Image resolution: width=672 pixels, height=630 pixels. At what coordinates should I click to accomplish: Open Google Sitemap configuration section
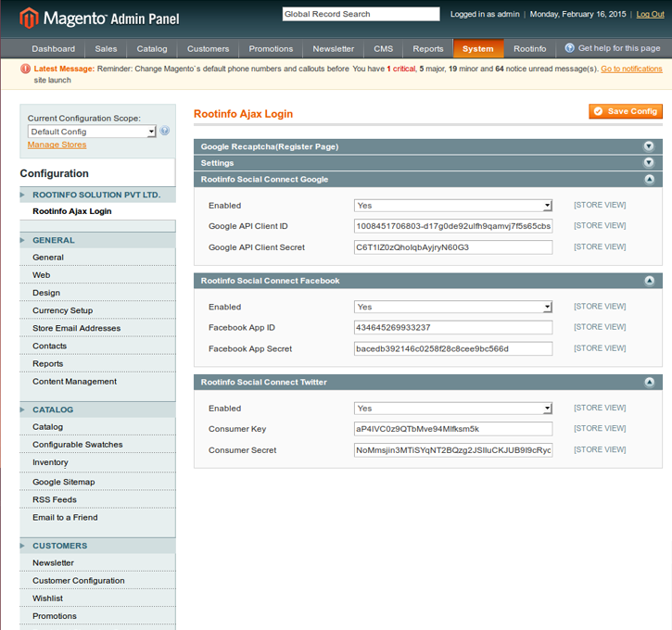(x=97, y=482)
